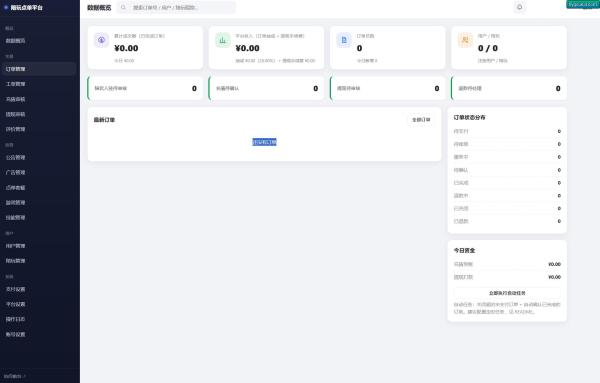Image resolution: width=600 pixels, height=383 pixels.
Task: Click the ¥0.00 cumulative turnover value
Action: pyautogui.click(x=126, y=48)
